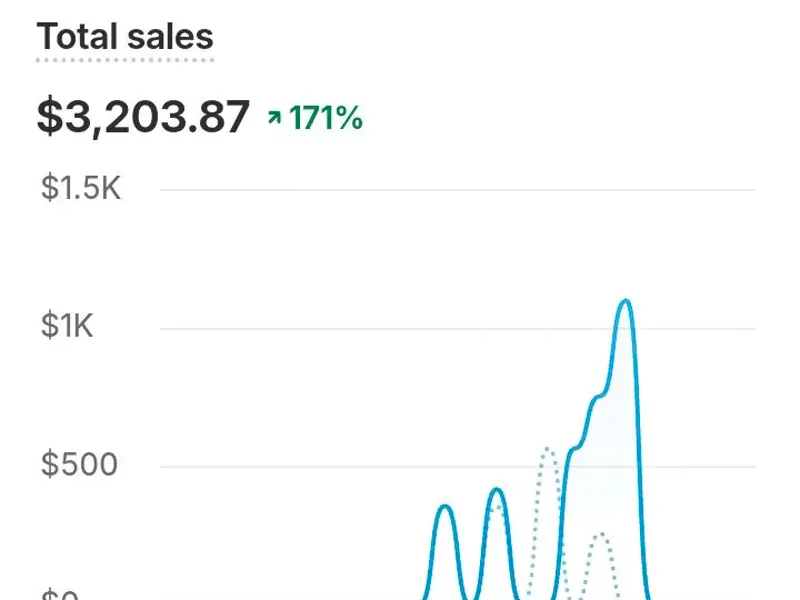
Task: Select the 171% growth indicator
Action: (325, 119)
